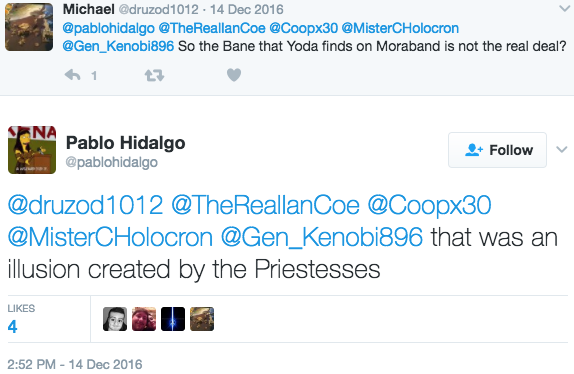Expand the options chevron on Michael's tweet
Screen dimensions: 574x374
click(565, 8)
